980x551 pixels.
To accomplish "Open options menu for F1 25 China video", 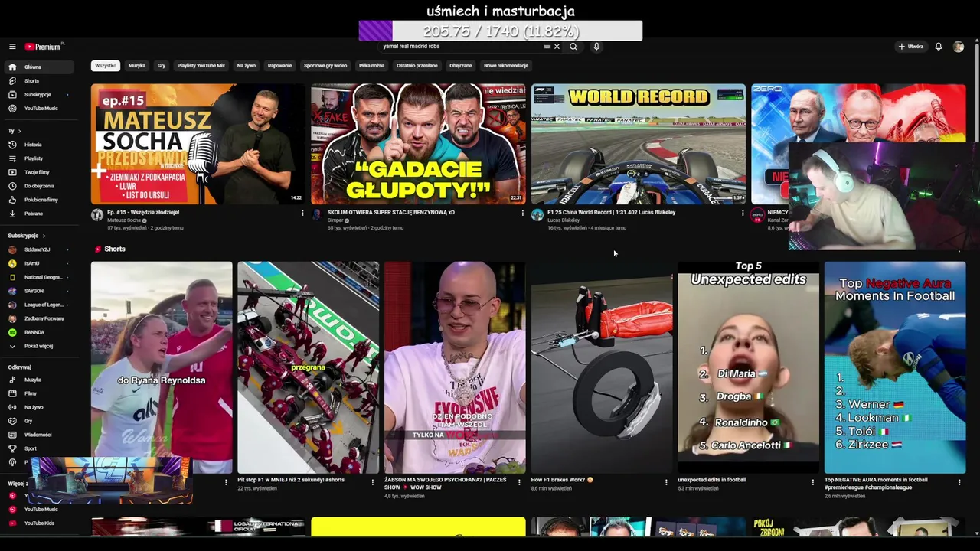I will (743, 214).
